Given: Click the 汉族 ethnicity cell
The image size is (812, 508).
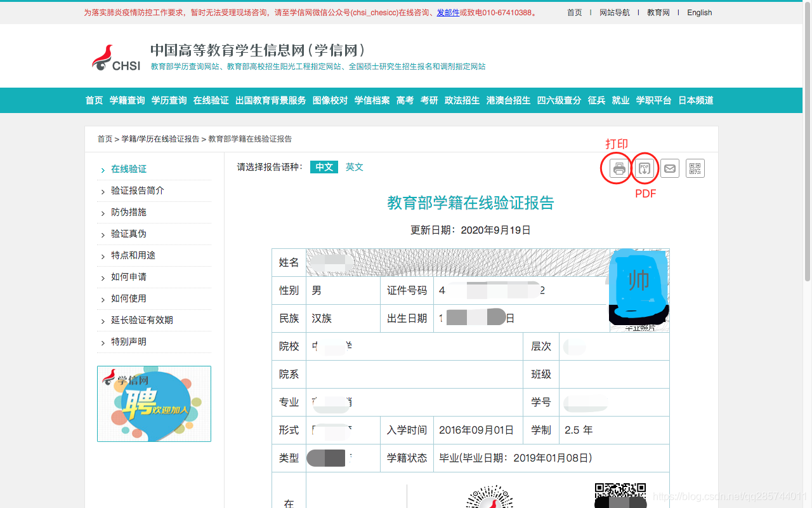Looking at the screenshot, I should pyautogui.click(x=343, y=318).
